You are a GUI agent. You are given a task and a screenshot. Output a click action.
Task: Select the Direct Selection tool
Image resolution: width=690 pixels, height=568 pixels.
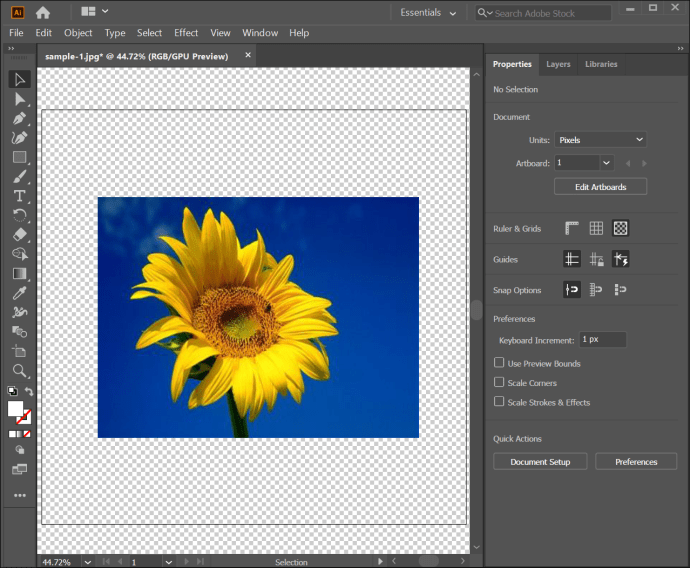19,99
